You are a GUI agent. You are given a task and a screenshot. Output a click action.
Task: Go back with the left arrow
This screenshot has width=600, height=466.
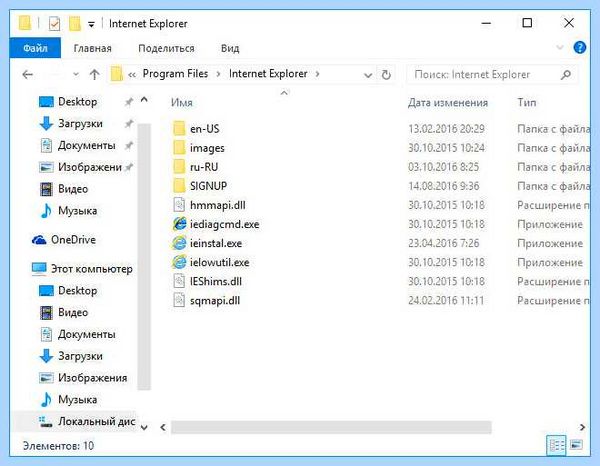tap(28, 74)
